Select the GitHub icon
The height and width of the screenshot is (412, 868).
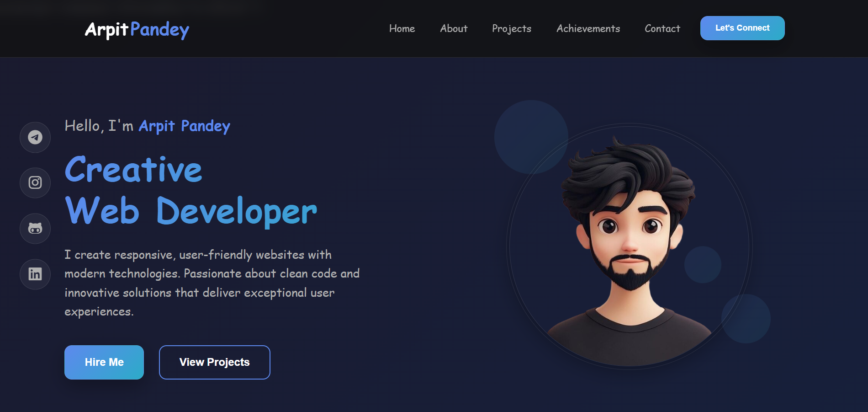click(35, 229)
